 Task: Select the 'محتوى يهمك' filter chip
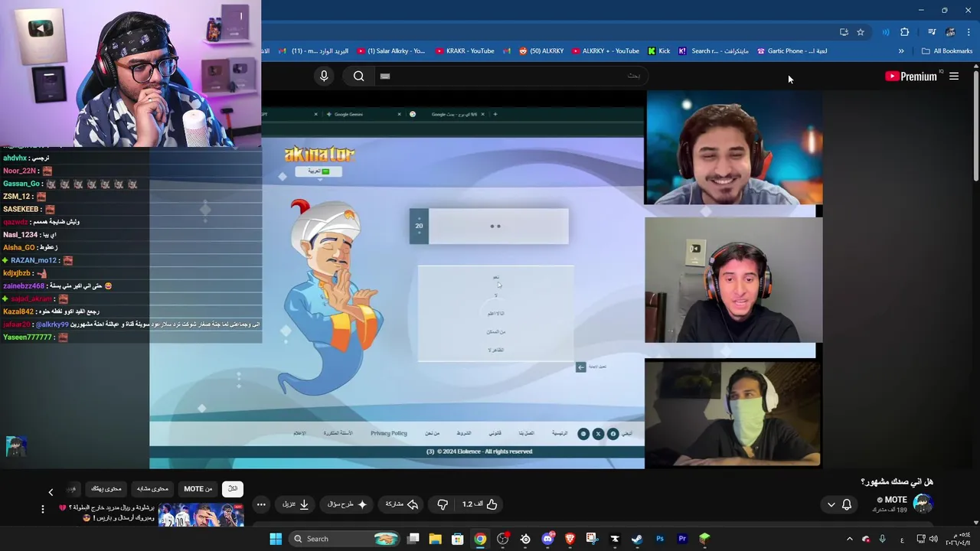coord(106,488)
